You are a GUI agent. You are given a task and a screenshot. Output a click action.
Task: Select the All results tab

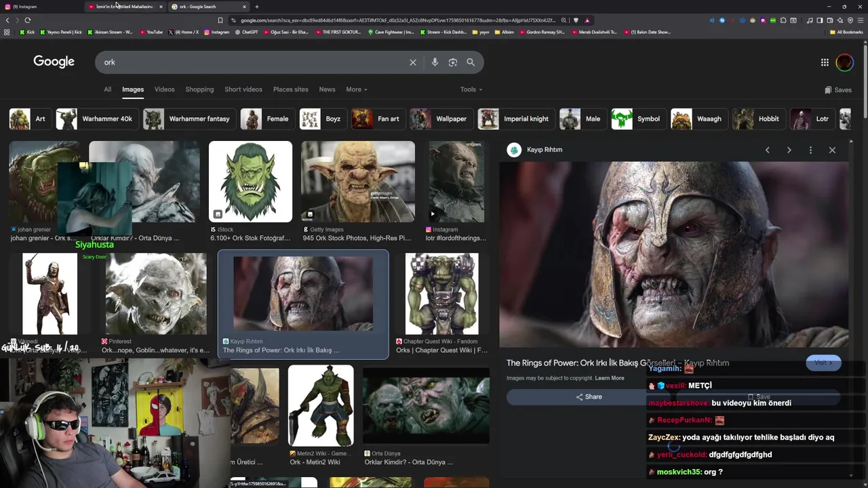(107, 89)
